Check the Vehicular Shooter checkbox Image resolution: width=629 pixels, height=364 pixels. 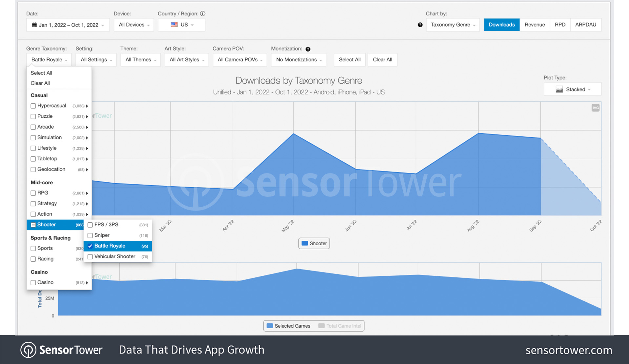(90, 256)
